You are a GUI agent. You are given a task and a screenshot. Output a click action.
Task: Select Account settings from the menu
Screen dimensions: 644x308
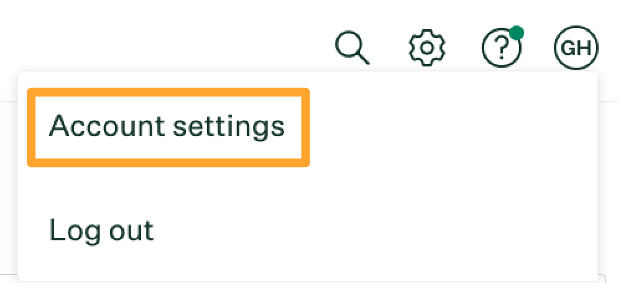167,127
